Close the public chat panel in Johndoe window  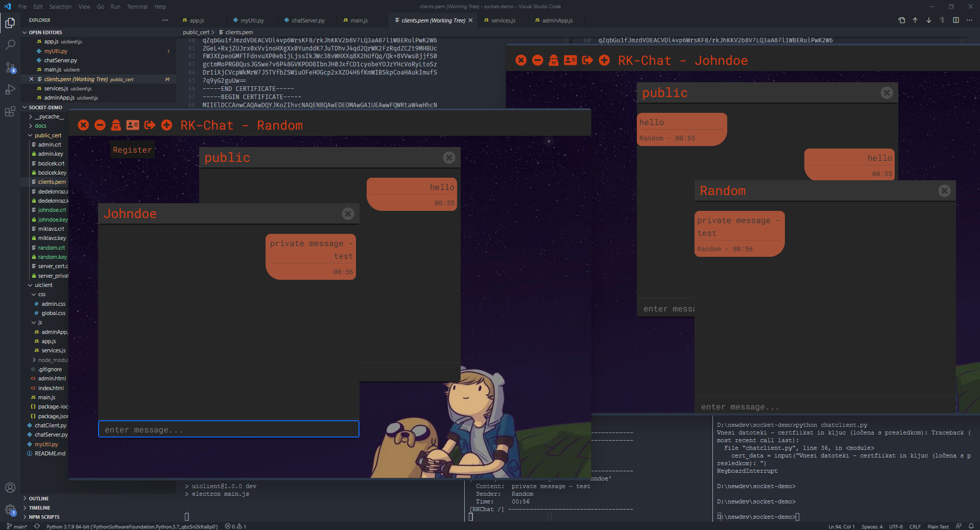[x=887, y=92]
